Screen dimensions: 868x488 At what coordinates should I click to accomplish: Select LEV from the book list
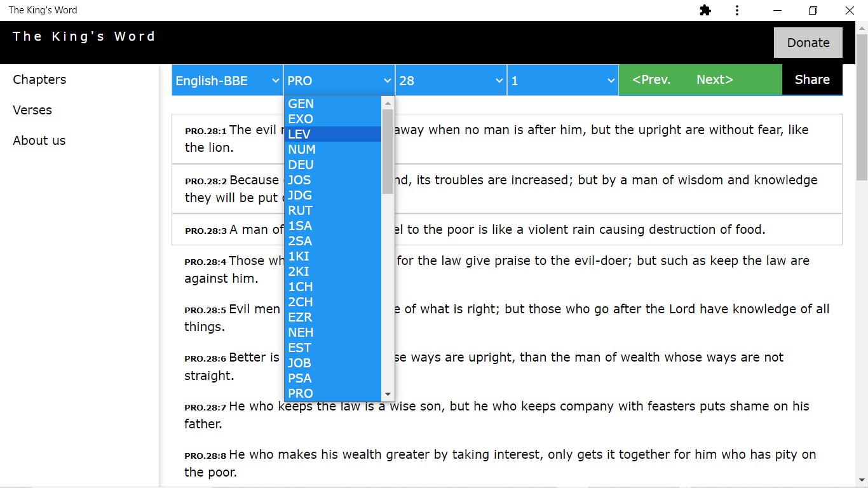(x=333, y=134)
